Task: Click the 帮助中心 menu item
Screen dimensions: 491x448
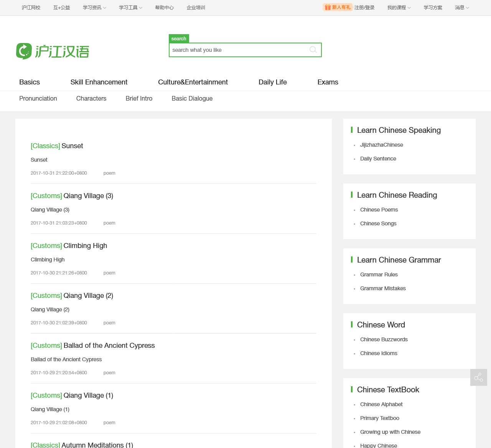Action: pos(164,7)
